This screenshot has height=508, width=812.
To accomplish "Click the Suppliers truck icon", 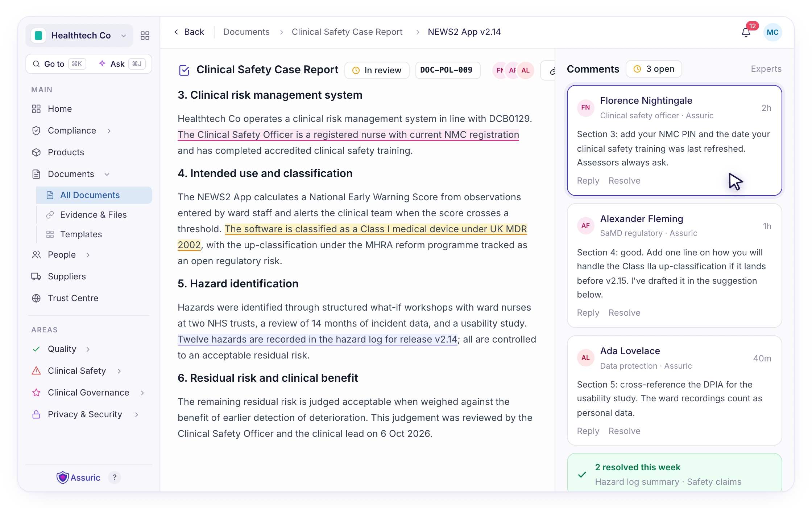I will coord(36,276).
